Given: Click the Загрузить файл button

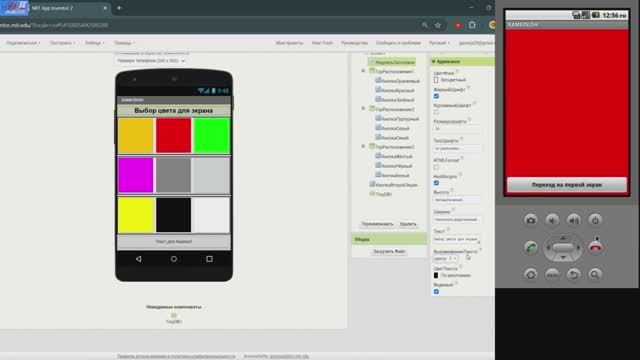Looking at the screenshot, I should [x=389, y=251].
